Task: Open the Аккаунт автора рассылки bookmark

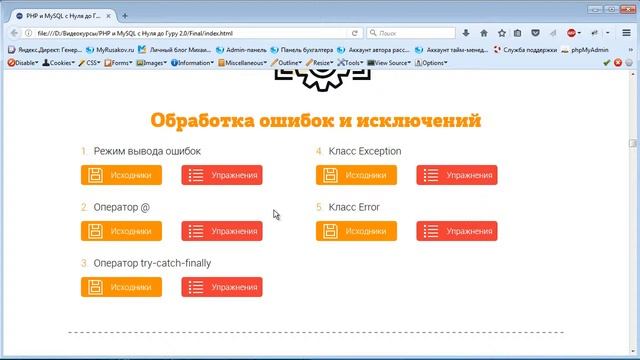Action: [373, 50]
